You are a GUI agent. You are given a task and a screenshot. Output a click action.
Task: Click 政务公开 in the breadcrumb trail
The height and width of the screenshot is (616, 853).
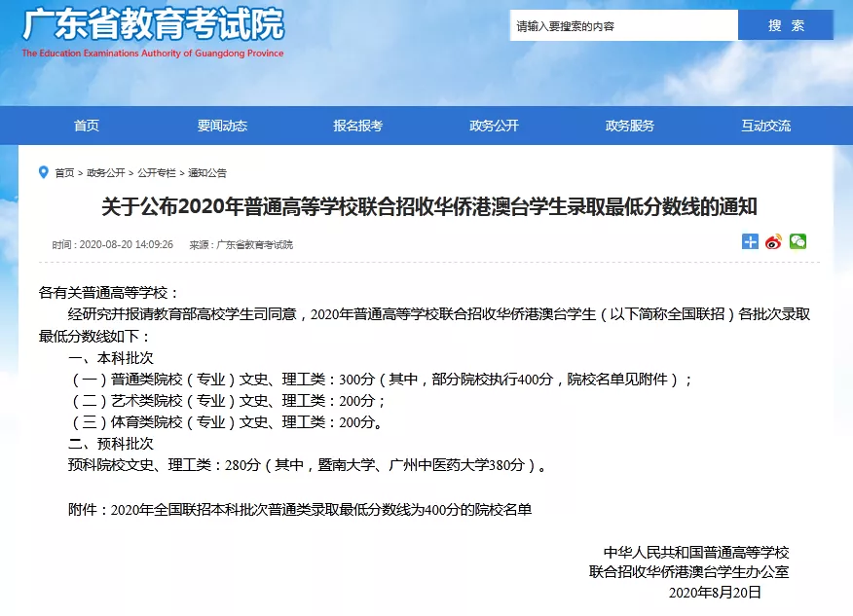(105, 173)
